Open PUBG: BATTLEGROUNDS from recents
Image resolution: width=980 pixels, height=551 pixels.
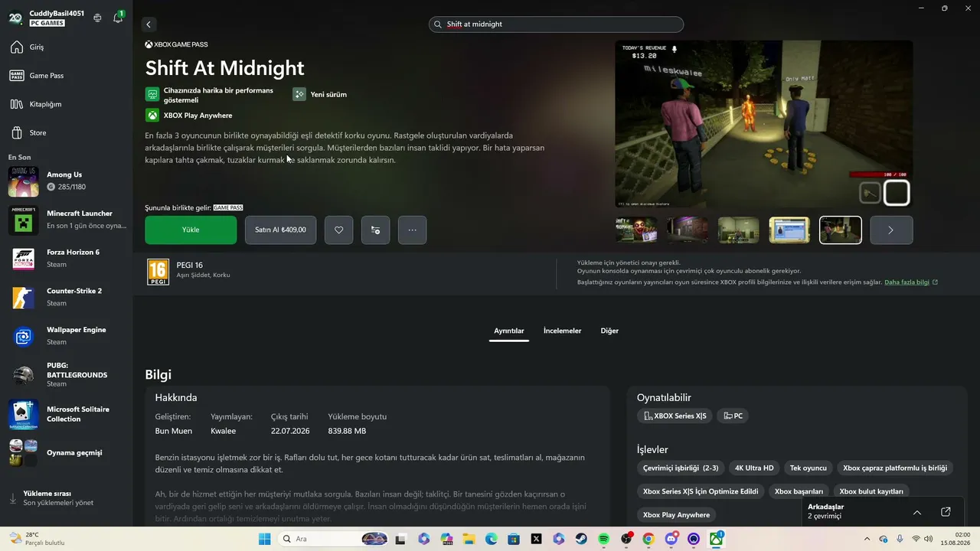(66, 375)
